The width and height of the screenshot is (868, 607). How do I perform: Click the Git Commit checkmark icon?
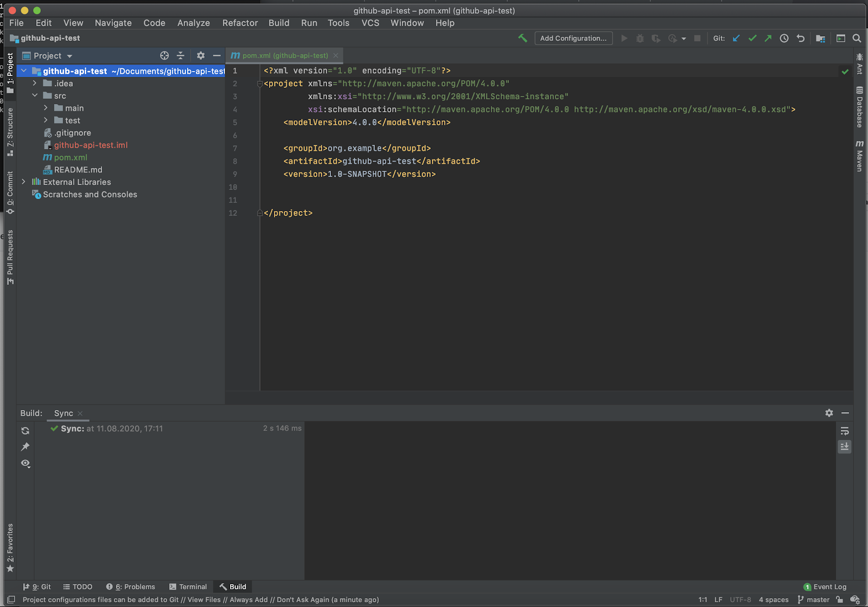752,38
